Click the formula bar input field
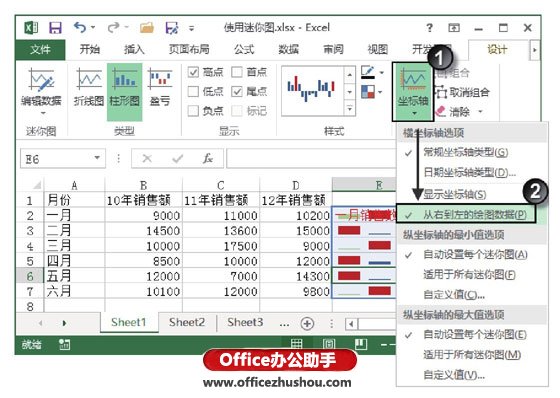Image resolution: width=560 pixels, height=398 pixels. point(311,158)
